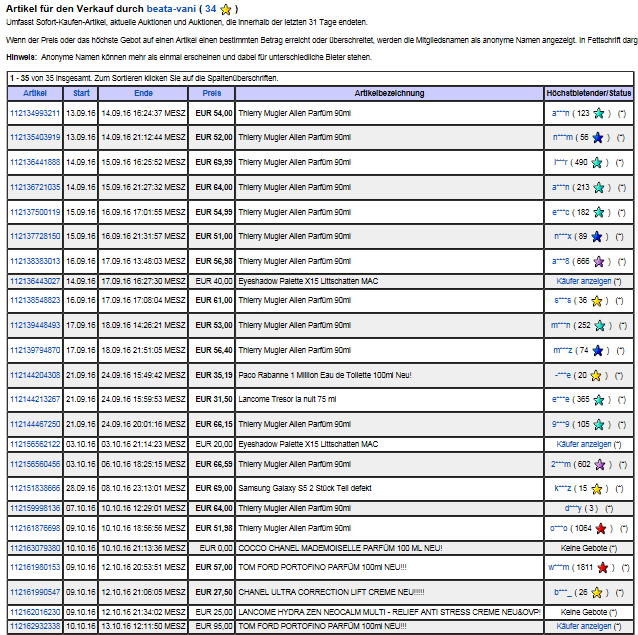The height and width of the screenshot is (635, 638).
Task: Click the red star for bidder o***o (1064)
Action: 601,528
